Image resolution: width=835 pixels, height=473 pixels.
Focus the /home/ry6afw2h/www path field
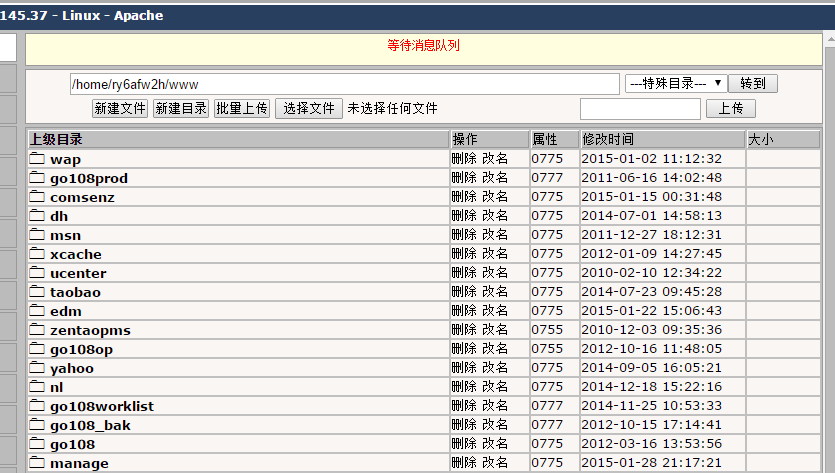point(345,84)
